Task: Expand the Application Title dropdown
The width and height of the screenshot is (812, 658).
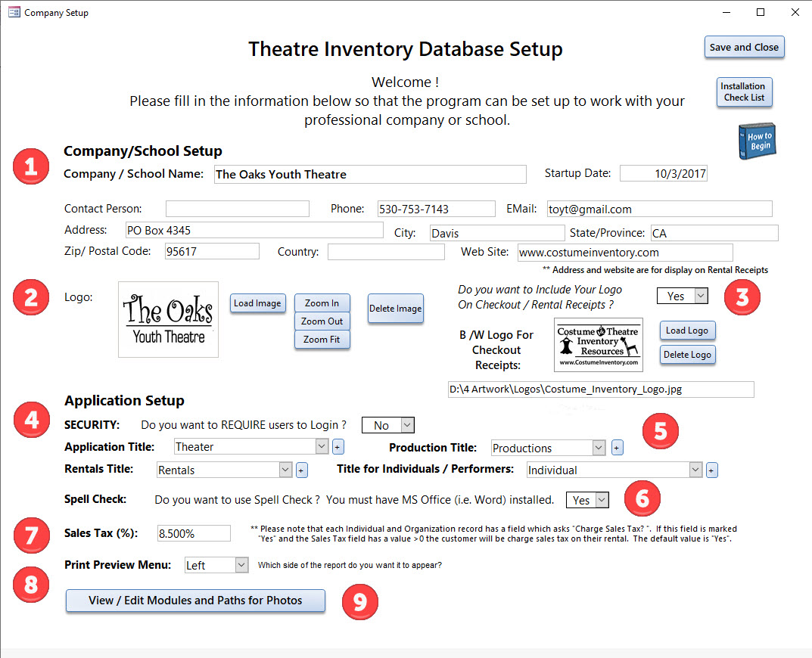Action: [322, 446]
